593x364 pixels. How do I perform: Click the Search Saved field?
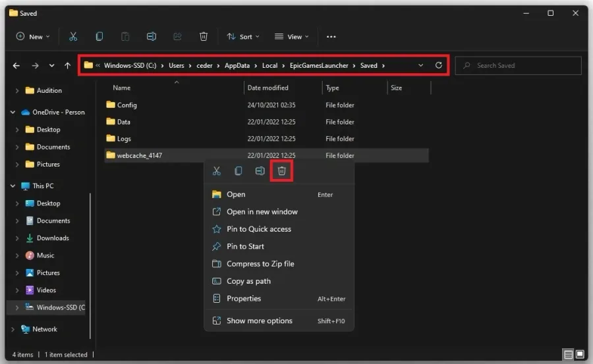pos(518,65)
